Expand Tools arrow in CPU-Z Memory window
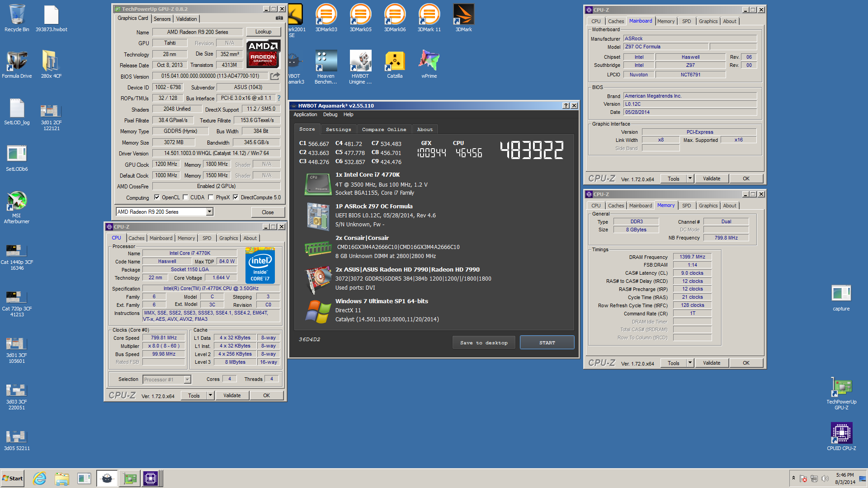The image size is (868, 488). tap(690, 363)
